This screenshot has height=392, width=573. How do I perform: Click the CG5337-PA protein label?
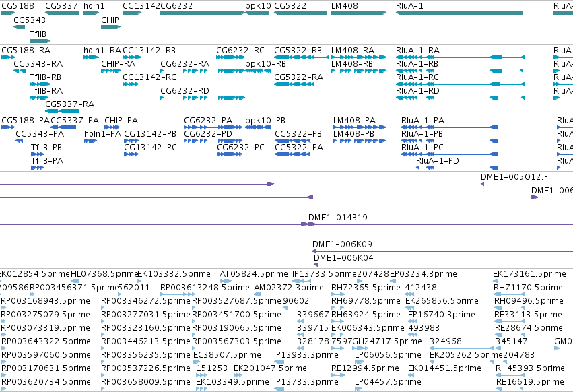click(75, 121)
